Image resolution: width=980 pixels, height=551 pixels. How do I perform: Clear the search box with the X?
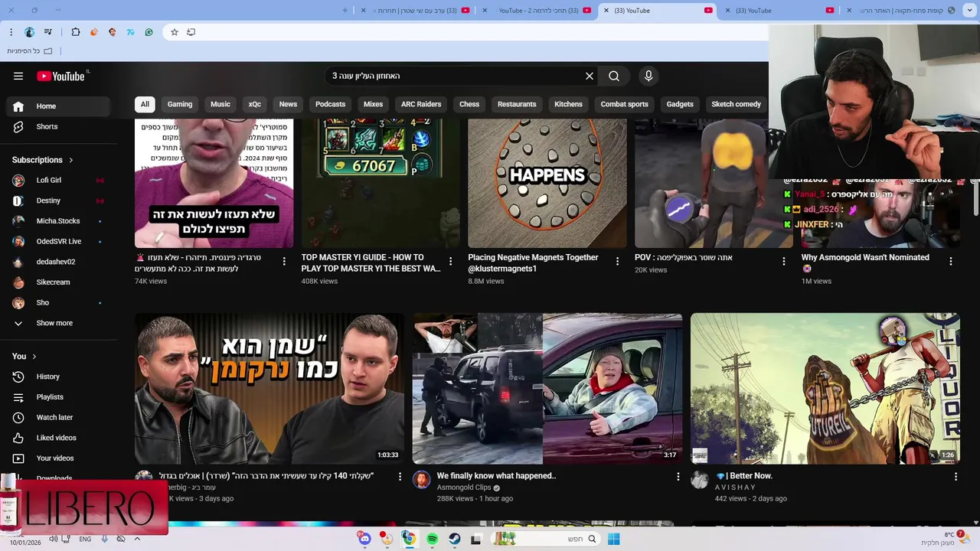point(590,76)
